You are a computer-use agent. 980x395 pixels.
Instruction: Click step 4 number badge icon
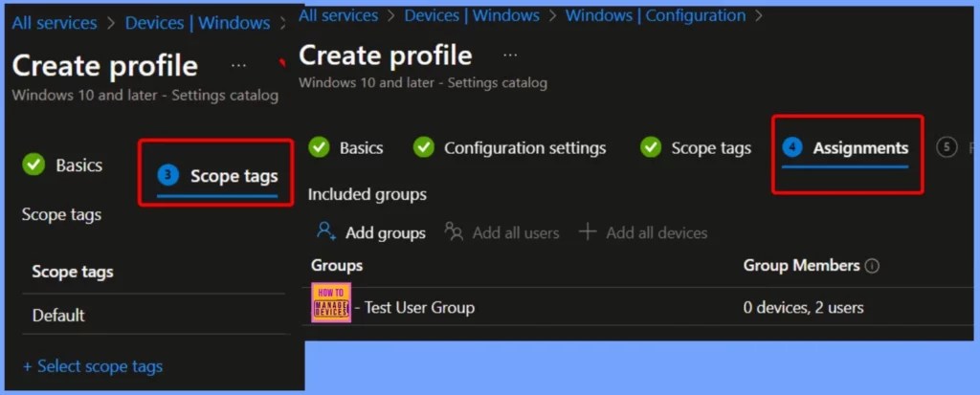(x=792, y=147)
